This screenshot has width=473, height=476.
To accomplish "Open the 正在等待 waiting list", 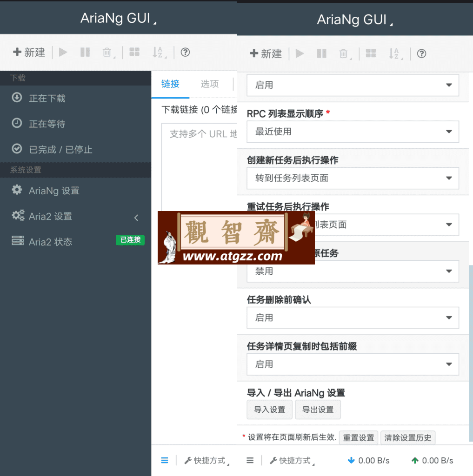I will pos(76,124).
